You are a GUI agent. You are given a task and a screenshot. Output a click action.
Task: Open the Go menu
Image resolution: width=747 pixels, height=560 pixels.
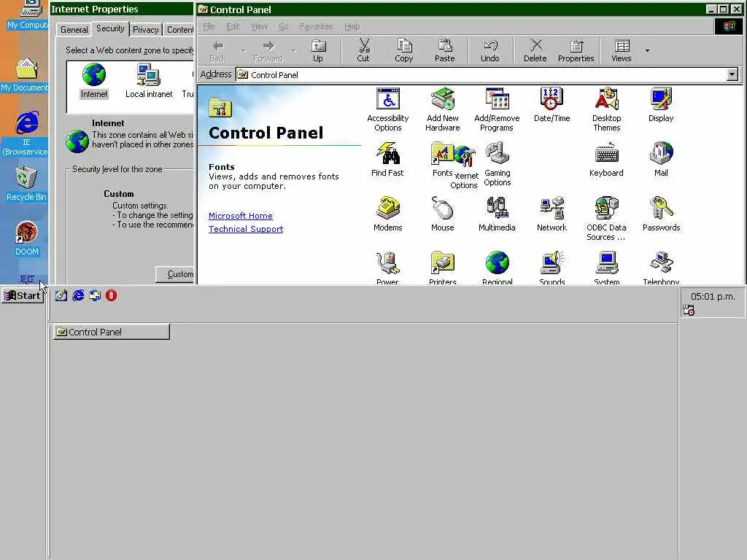tap(284, 26)
